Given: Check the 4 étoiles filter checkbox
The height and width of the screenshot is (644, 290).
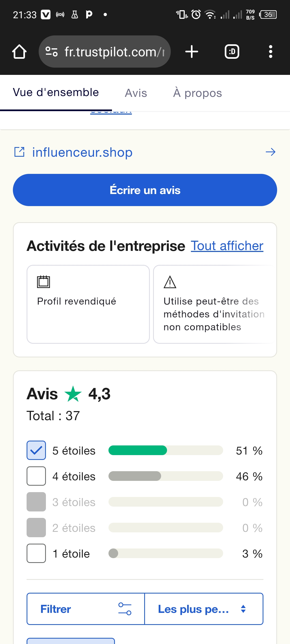Looking at the screenshot, I should (36, 476).
